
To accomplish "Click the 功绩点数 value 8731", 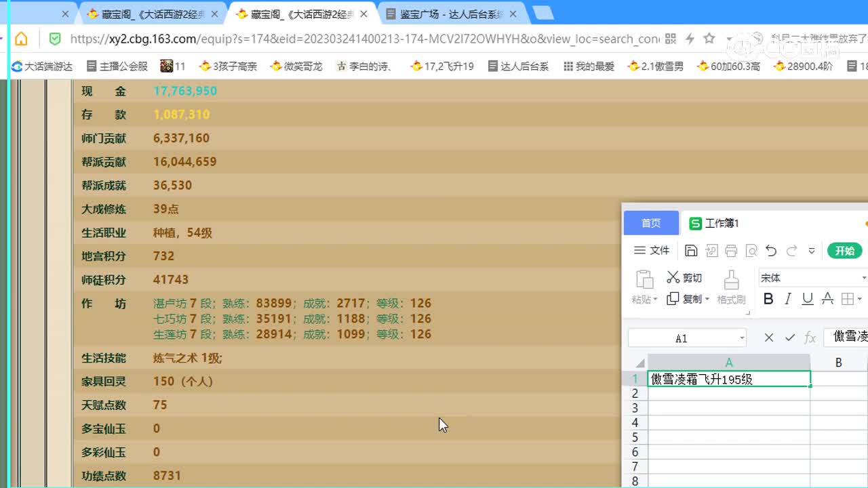I will click(167, 476).
